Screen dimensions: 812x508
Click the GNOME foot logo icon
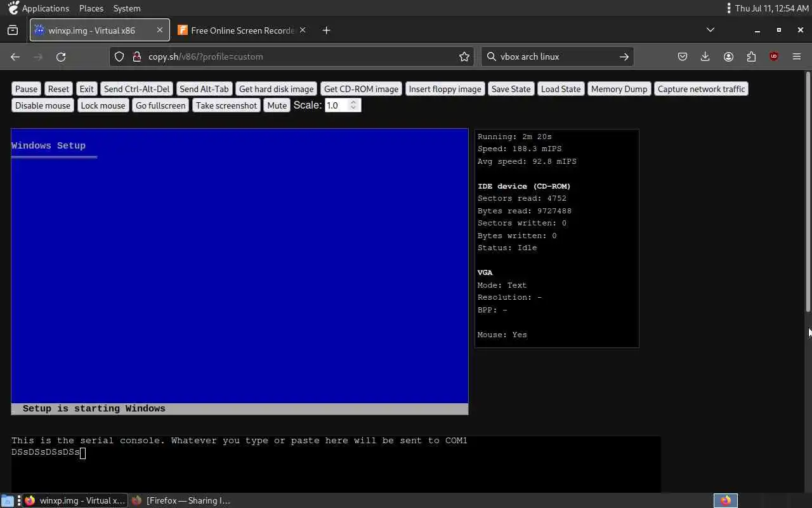pos(13,8)
